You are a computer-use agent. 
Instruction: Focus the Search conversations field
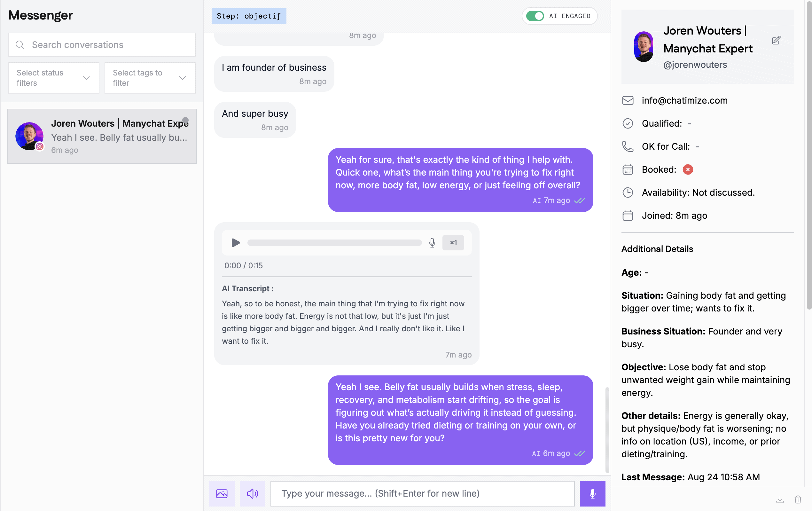[102, 45]
